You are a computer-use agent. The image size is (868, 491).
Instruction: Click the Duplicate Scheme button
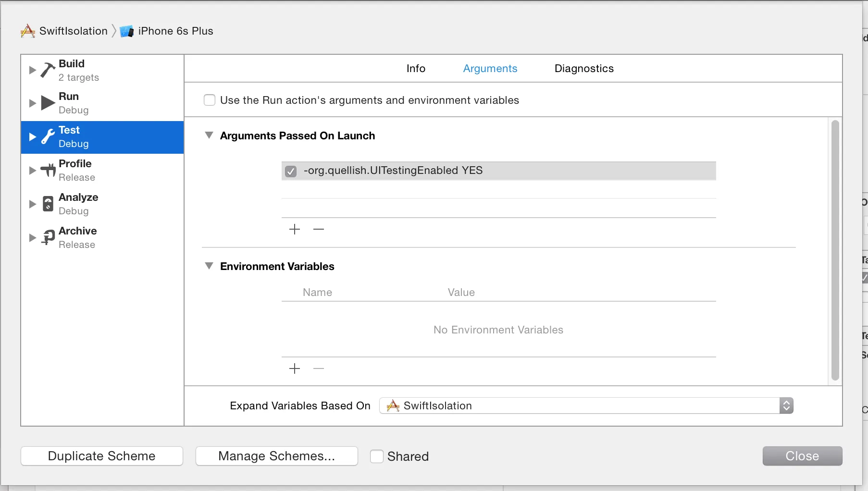[x=102, y=456]
